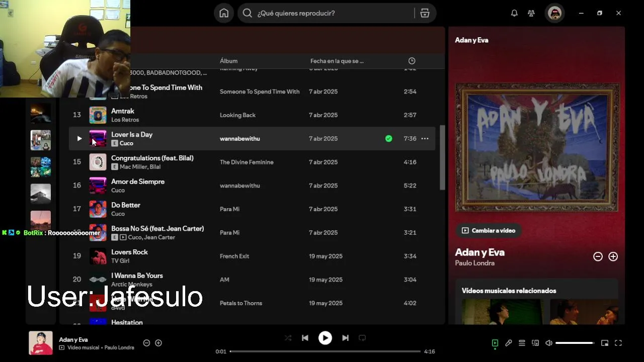Add to playlist icon in bottom bar
Viewport: 644px width, 362px height.
[158, 343]
